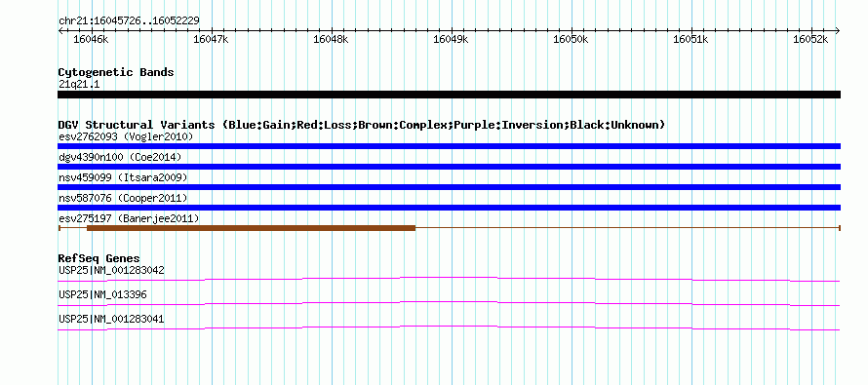The height and width of the screenshot is (385, 868).
Task: Click the 16048k ruler tick label
Action: pos(331,40)
